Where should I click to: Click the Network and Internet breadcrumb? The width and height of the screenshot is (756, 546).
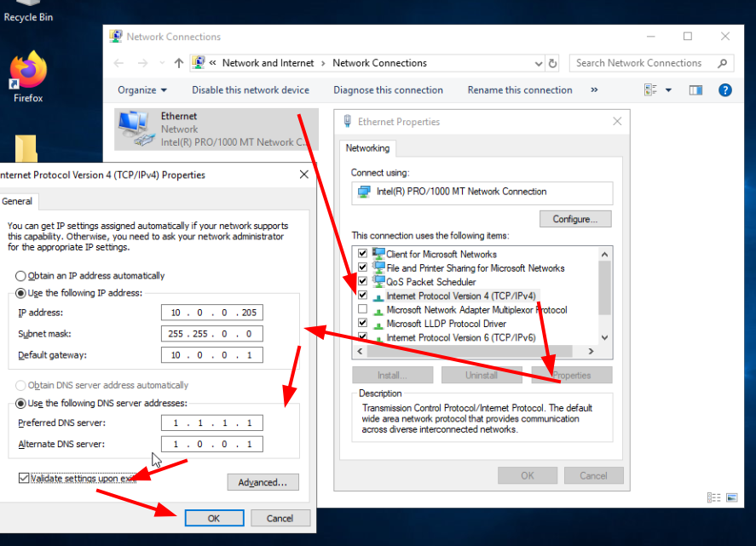tap(268, 63)
